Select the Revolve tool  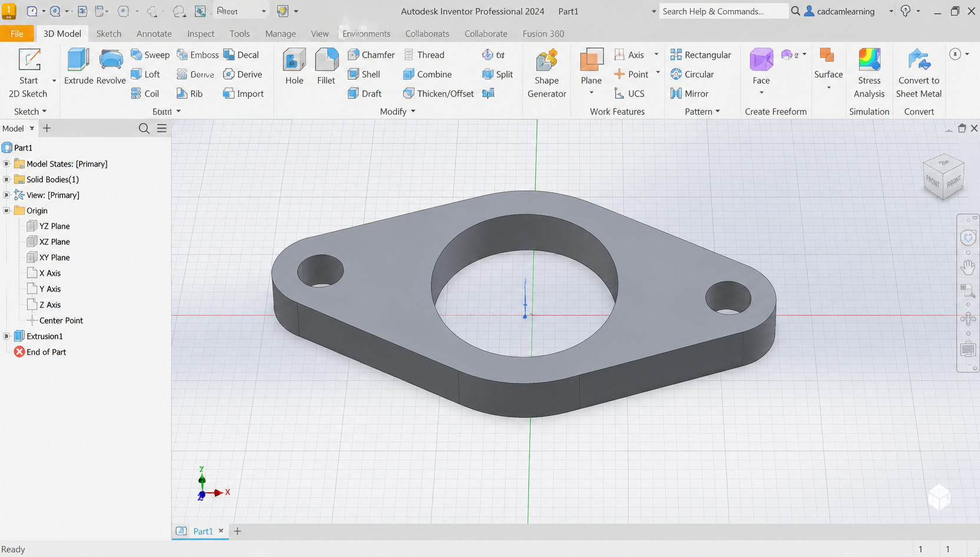(111, 66)
